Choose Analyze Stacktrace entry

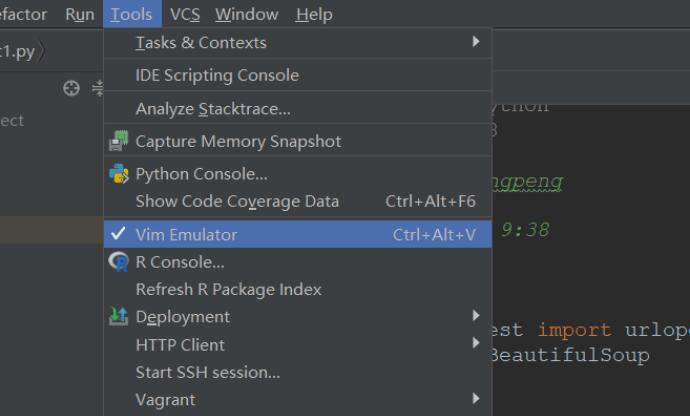[213, 108]
